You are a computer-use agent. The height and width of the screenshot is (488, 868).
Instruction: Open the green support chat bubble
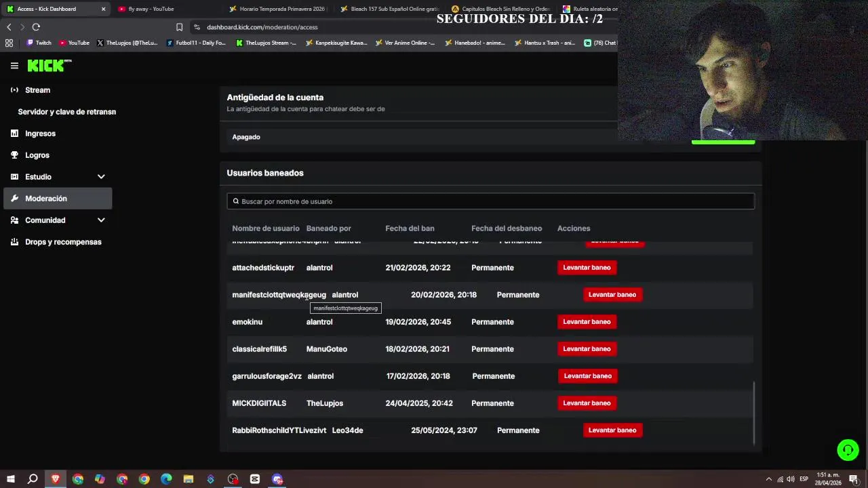pyautogui.click(x=848, y=450)
